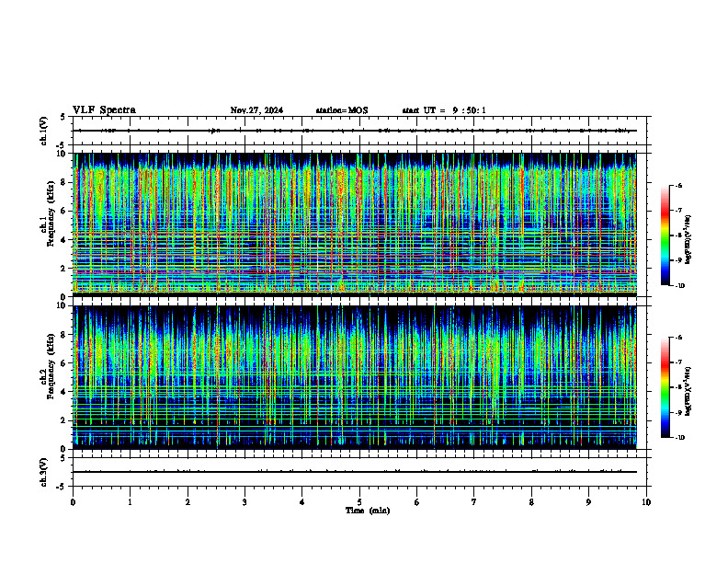Click the ch.1 waveform trace panel
The image size is (728, 563).
(359, 131)
